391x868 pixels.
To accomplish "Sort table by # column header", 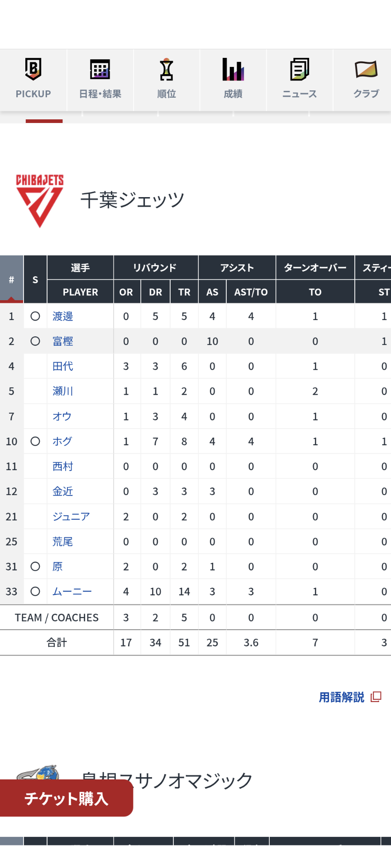I will (x=12, y=279).
